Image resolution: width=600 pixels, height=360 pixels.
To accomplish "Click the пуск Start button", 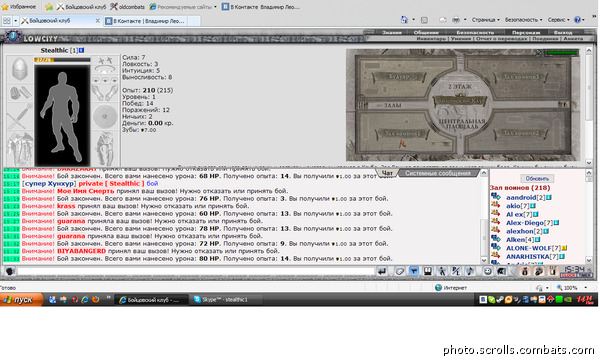I will click(21, 300).
